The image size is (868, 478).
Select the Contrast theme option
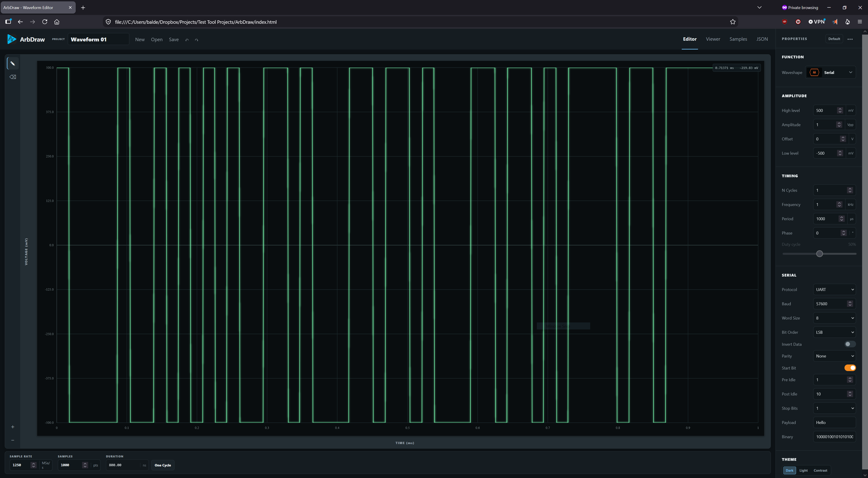pos(820,470)
